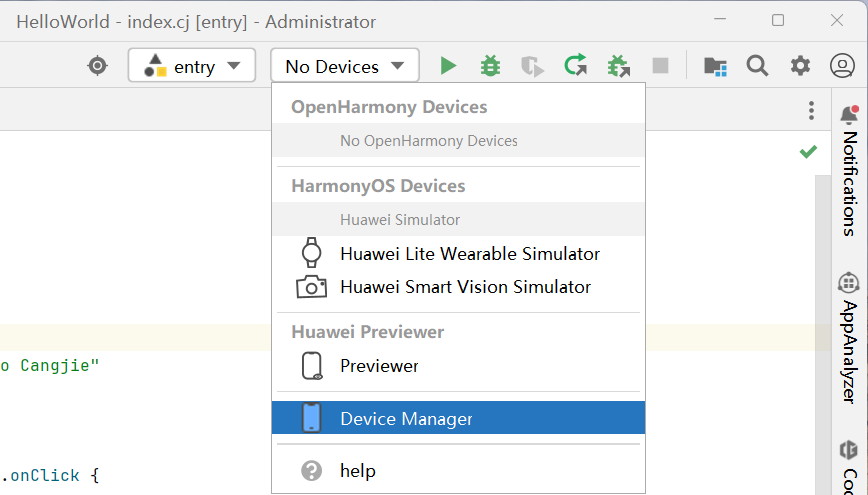
Task: Select Huawei Lite Wearable Simulator
Action: coord(458,253)
